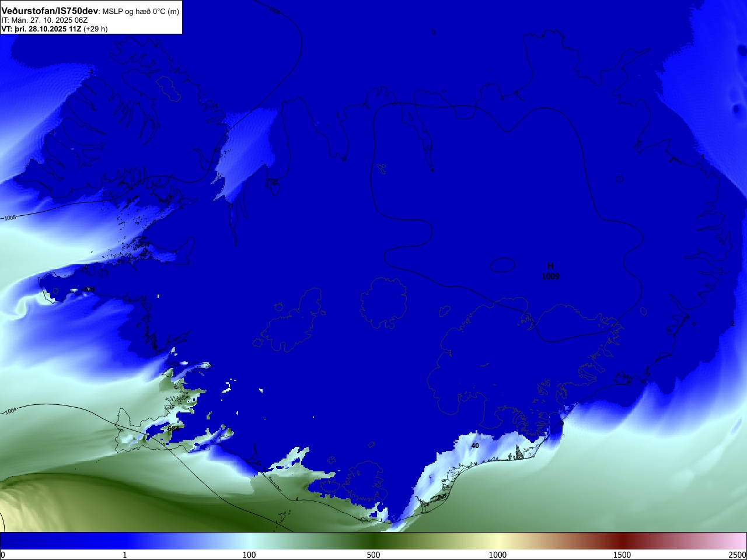Pick the dark green 500 color on the legend bar
The image size is (747, 560).
coord(373,541)
